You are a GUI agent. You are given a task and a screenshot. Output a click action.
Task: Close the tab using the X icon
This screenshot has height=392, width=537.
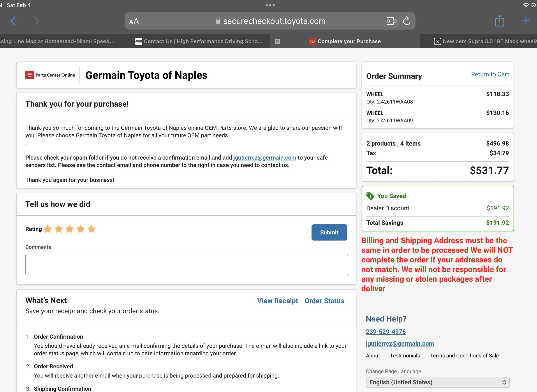pyautogui.click(x=277, y=41)
